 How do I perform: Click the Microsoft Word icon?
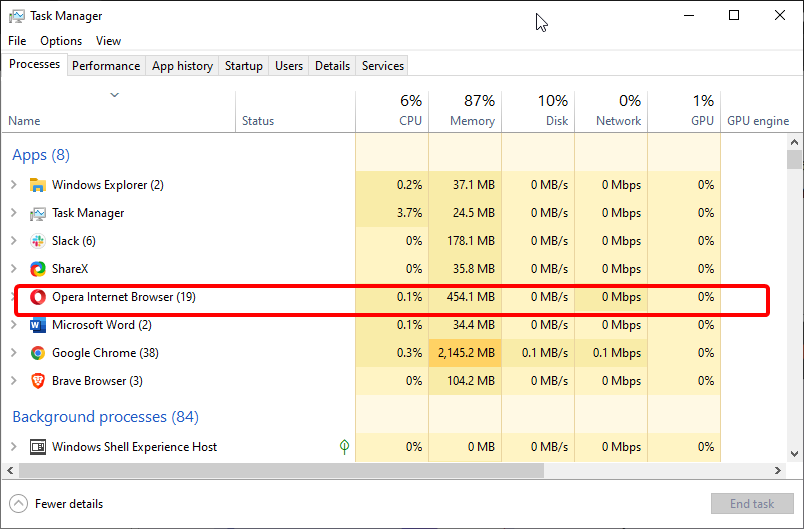[37, 325]
